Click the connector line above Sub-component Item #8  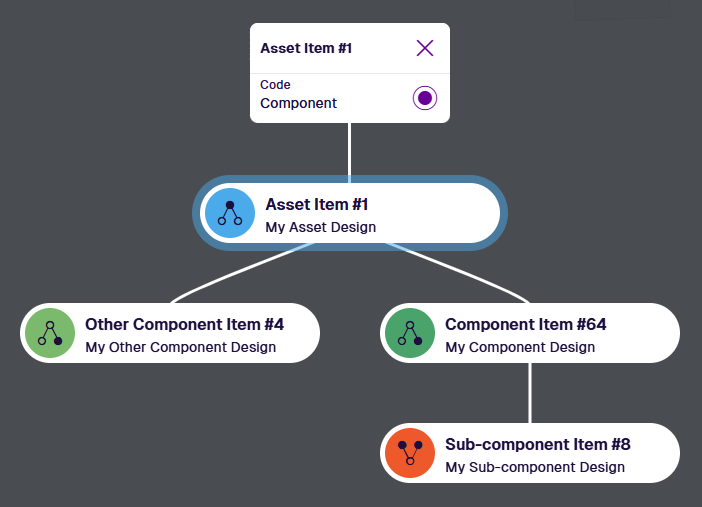(x=530, y=393)
